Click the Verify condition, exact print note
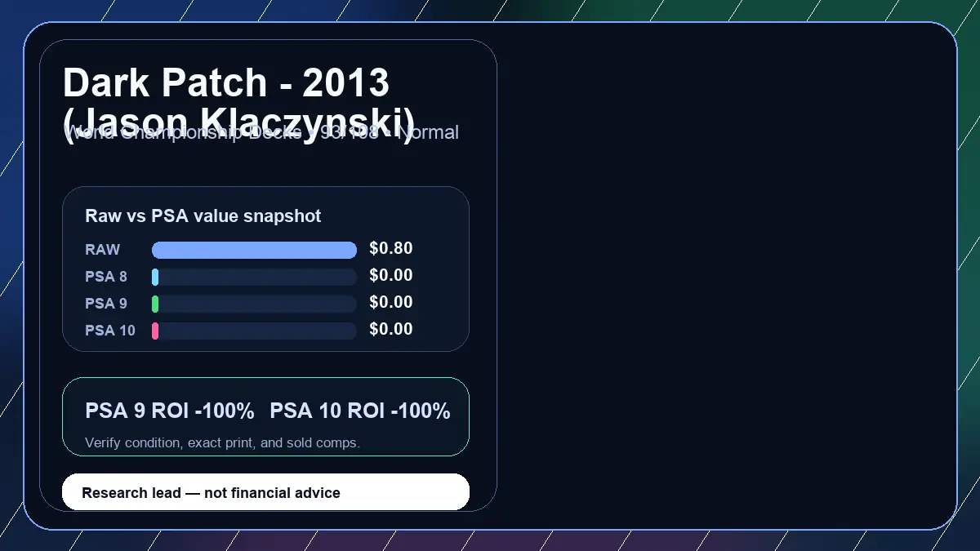 point(222,442)
